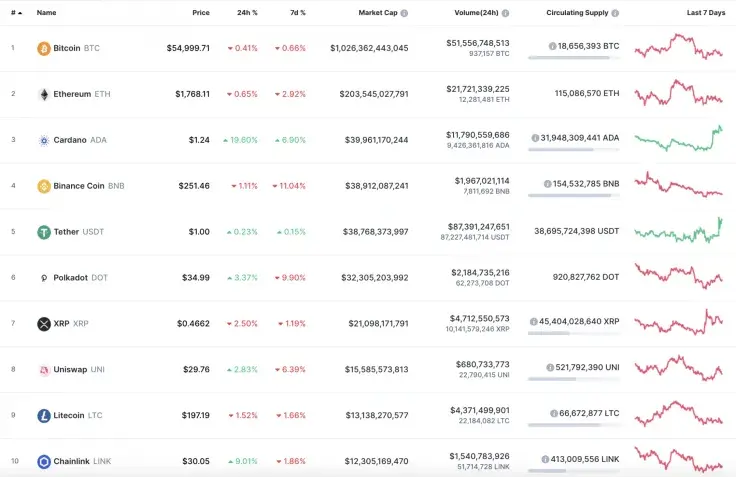Viewport: 736px width, 477px height.
Task: Click the Litecoin blue logo icon
Action: pyautogui.click(x=44, y=415)
